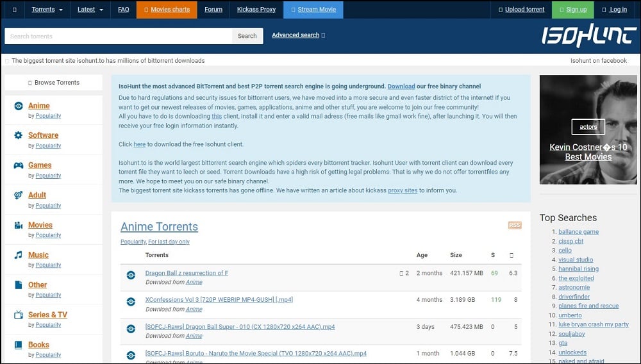The height and width of the screenshot is (364, 641).
Task: Click the Download link in the notice
Action: click(401, 87)
